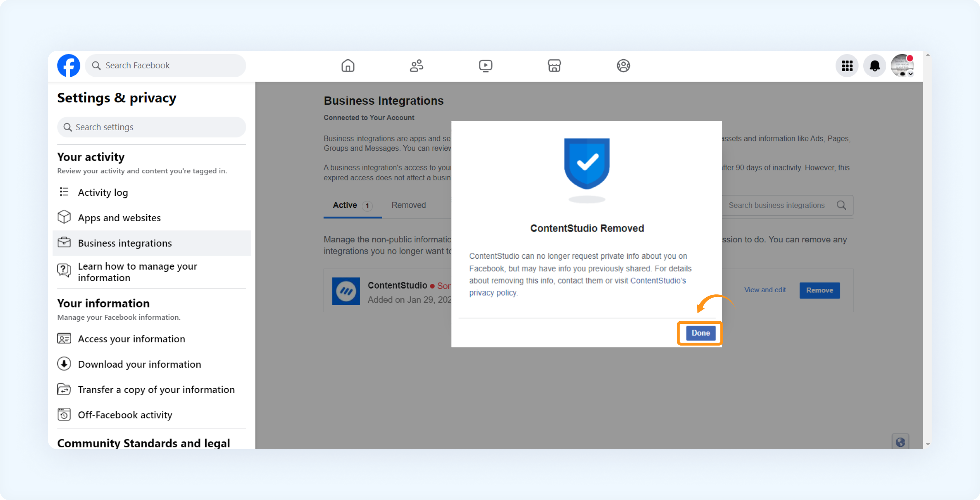Image resolution: width=980 pixels, height=500 pixels.
Task: Open the Home feed icon
Action: pos(348,66)
